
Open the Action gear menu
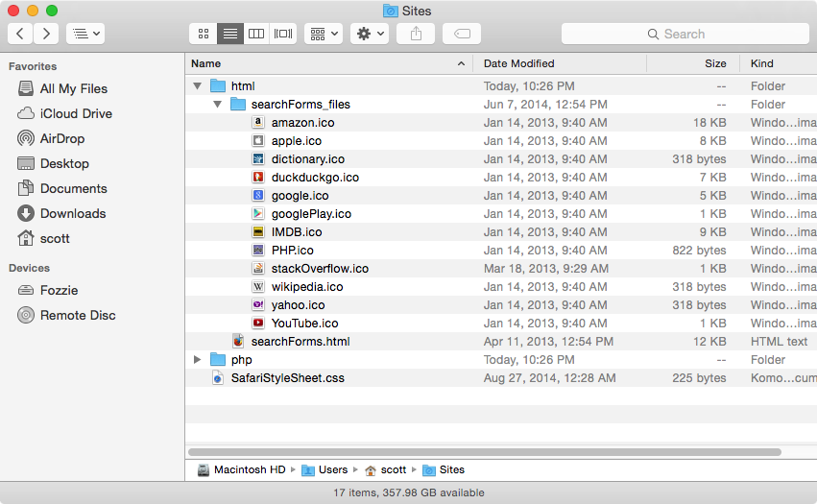[x=370, y=34]
